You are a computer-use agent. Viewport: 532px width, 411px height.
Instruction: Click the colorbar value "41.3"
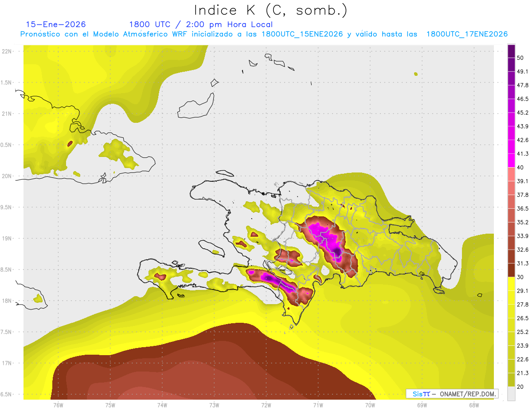(522, 154)
